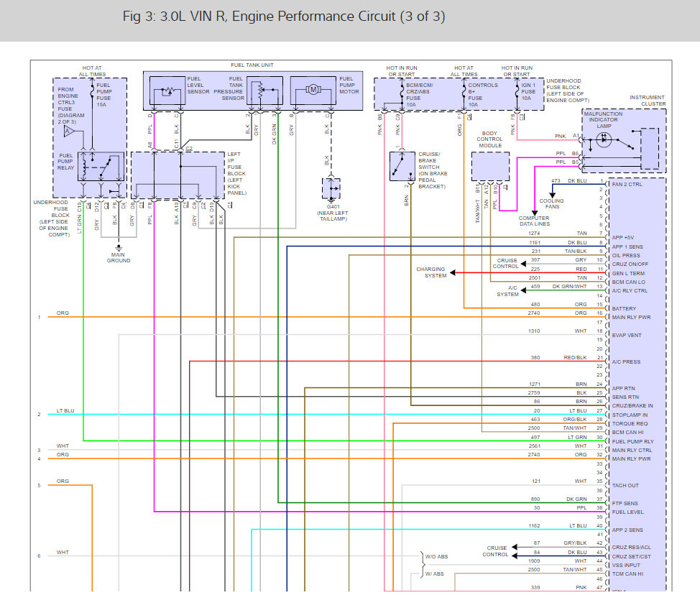Image resolution: width=700 pixels, height=608 pixels.
Task: Click the FUEL LEVEL pin label
Action: 627,512
